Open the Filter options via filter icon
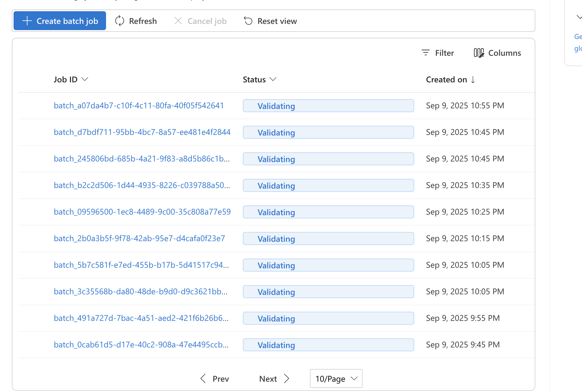Screen dimensions: 582x392 click(425, 53)
